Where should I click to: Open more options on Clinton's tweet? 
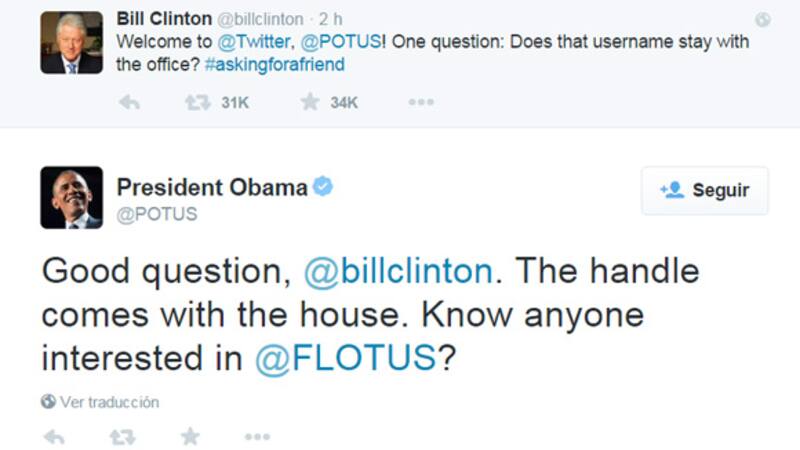(421, 102)
